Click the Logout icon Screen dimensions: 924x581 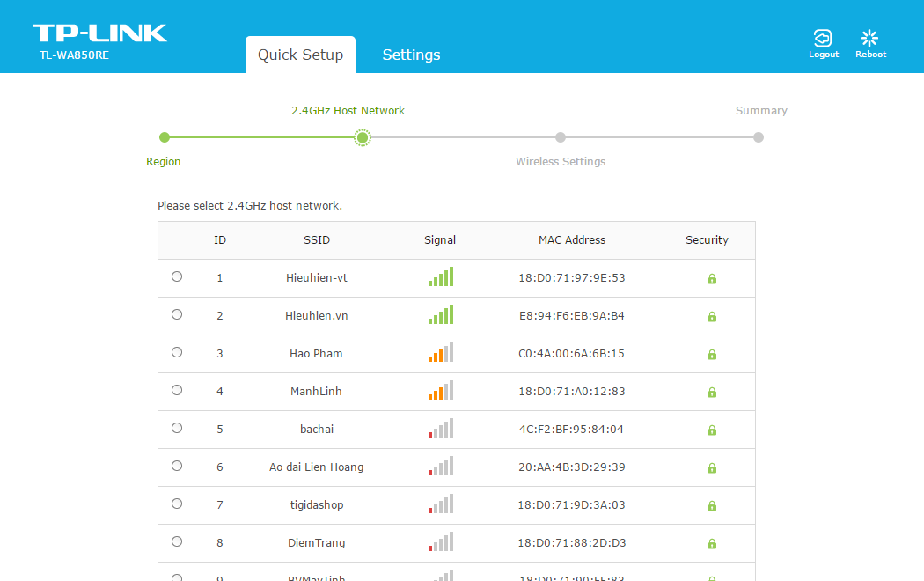(823, 39)
